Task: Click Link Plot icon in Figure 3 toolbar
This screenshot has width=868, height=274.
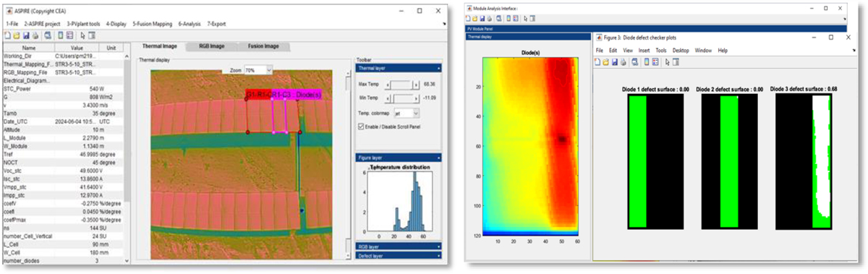Action: (634, 62)
